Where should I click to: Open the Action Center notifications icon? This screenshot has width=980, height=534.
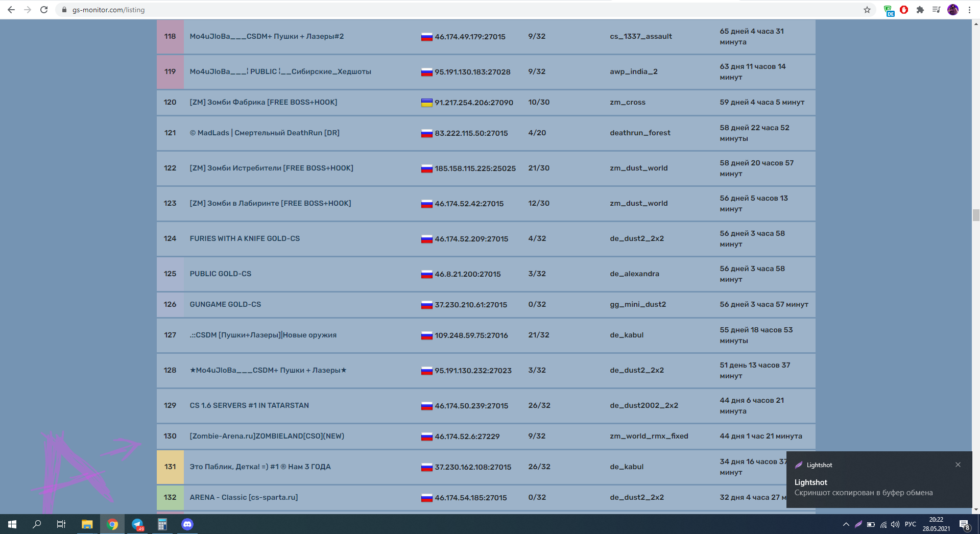pos(964,524)
